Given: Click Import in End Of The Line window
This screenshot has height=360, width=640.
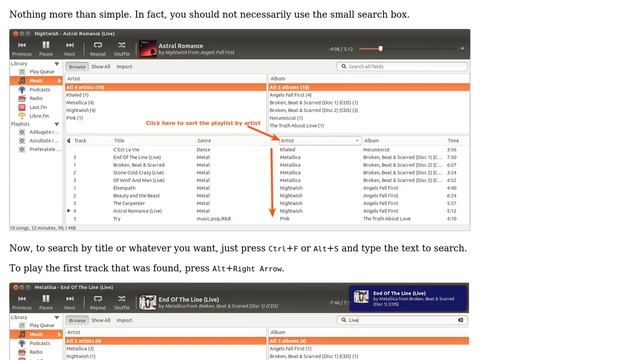Looking at the screenshot, I should (124, 320).
